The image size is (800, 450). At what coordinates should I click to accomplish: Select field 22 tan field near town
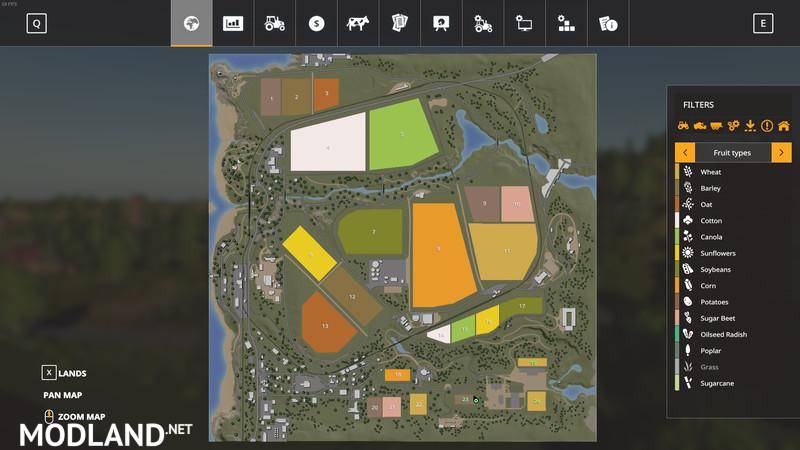tap(418, 404)
